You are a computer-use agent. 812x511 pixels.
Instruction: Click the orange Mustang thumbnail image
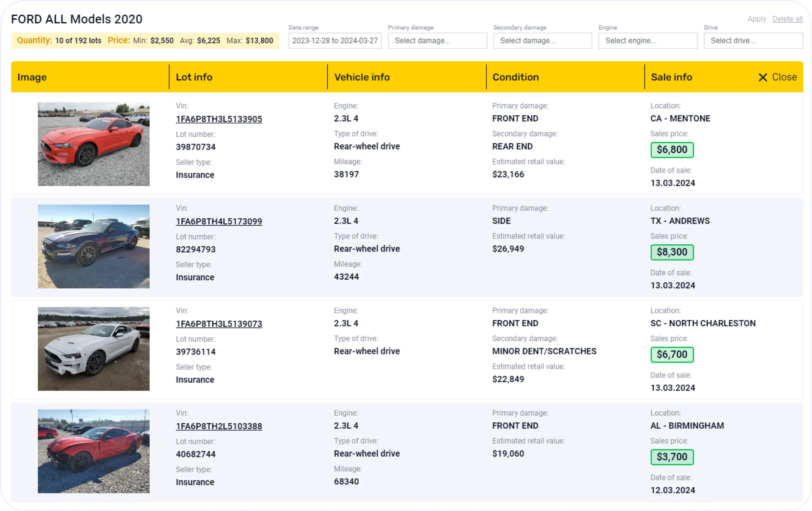coord(93,144)
